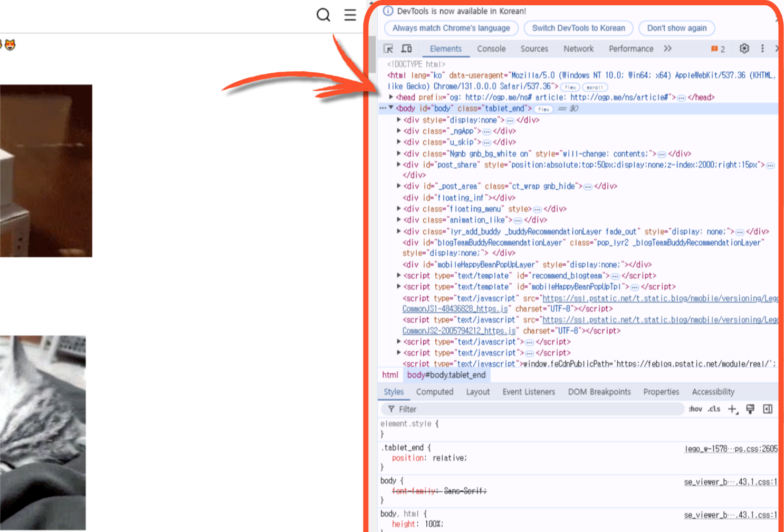Open the lego_w-1578 css source link

(731, 449)
